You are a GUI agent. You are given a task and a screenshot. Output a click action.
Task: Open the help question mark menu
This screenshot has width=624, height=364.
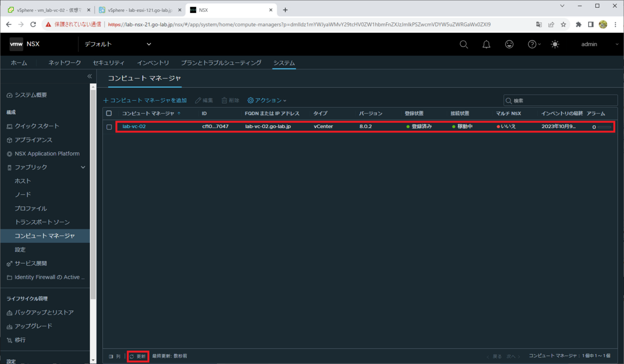[534, 44]
